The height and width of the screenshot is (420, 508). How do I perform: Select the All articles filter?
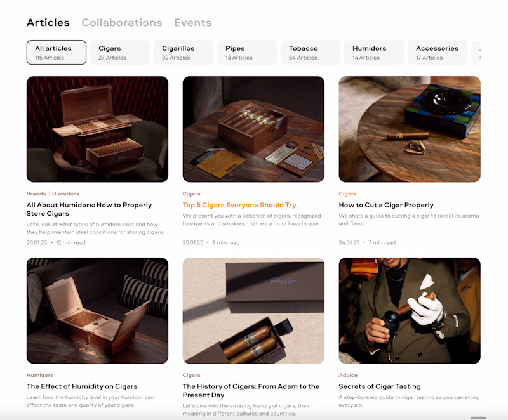pyautogui.click(x=57, y=53)
